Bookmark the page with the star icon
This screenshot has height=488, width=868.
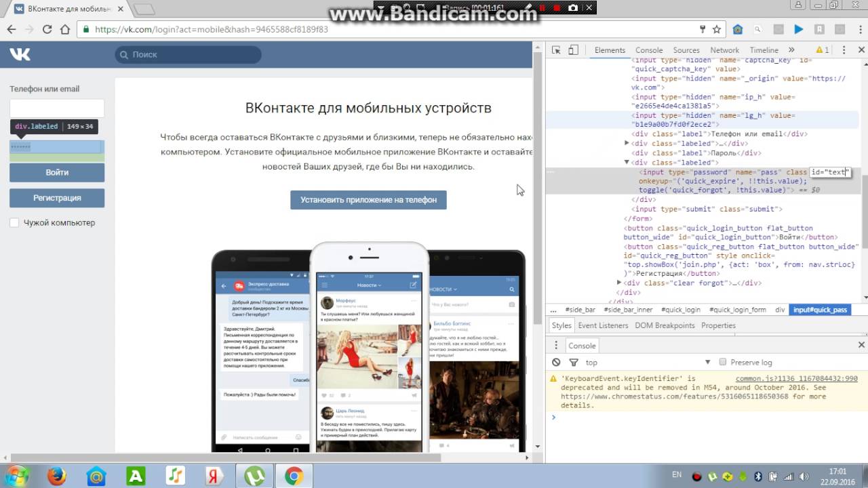point(717,29)
